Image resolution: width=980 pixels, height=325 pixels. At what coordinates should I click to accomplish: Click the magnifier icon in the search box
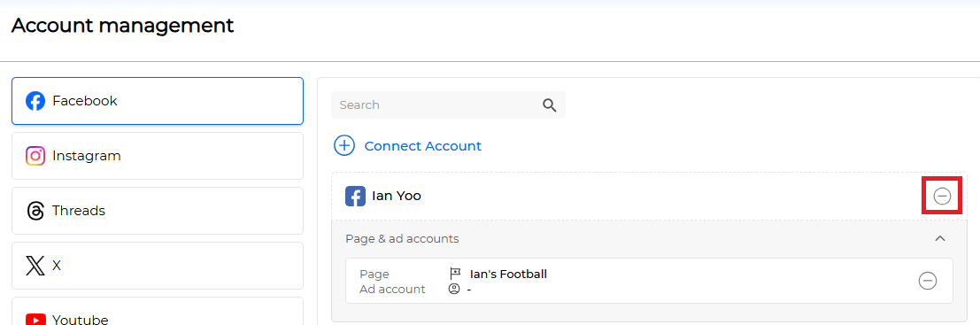click(550, 105)
